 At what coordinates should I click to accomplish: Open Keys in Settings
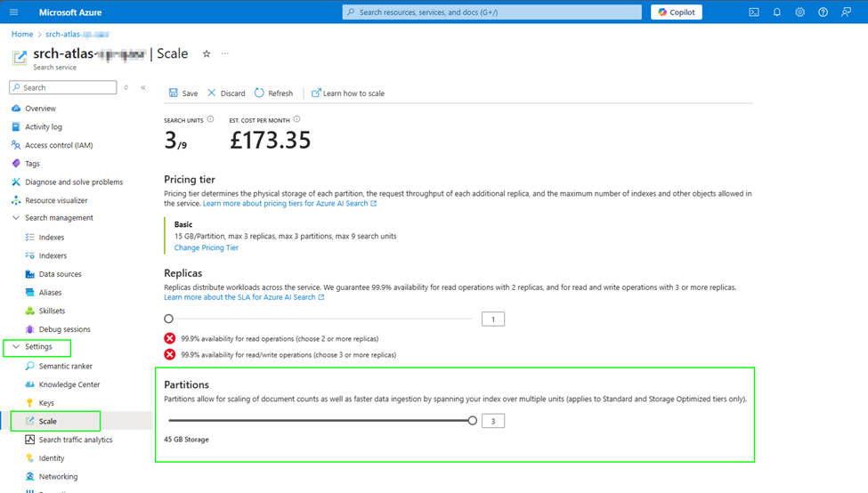coord(46,403)
